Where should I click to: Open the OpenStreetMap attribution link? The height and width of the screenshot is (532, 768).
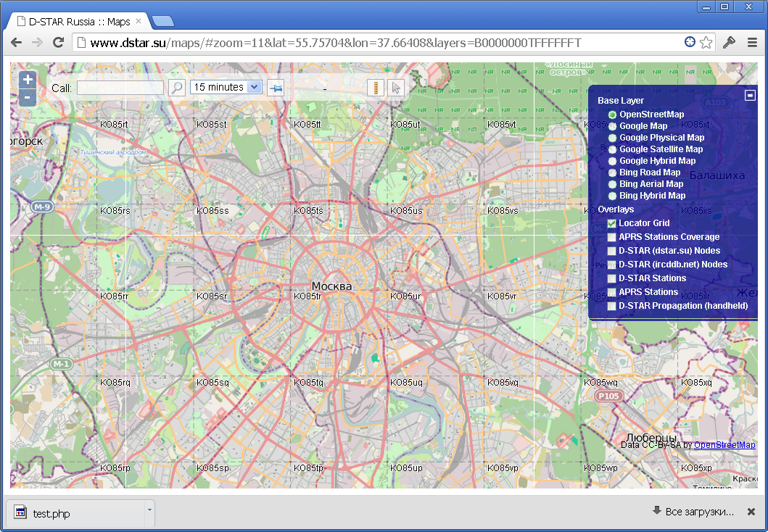click(724, 445)
